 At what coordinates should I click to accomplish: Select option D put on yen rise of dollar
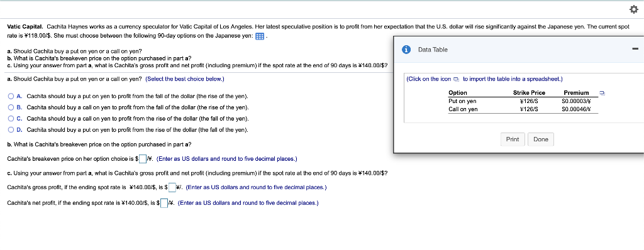tap(11, 130)
